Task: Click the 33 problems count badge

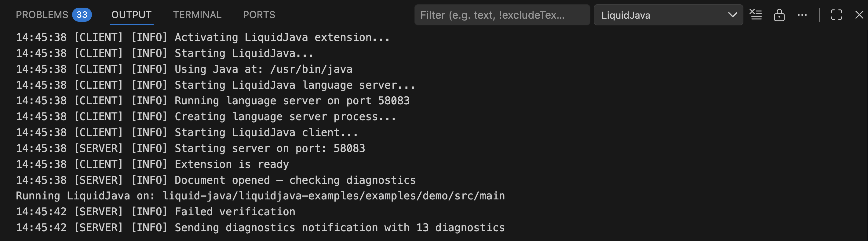Action: 82,15
